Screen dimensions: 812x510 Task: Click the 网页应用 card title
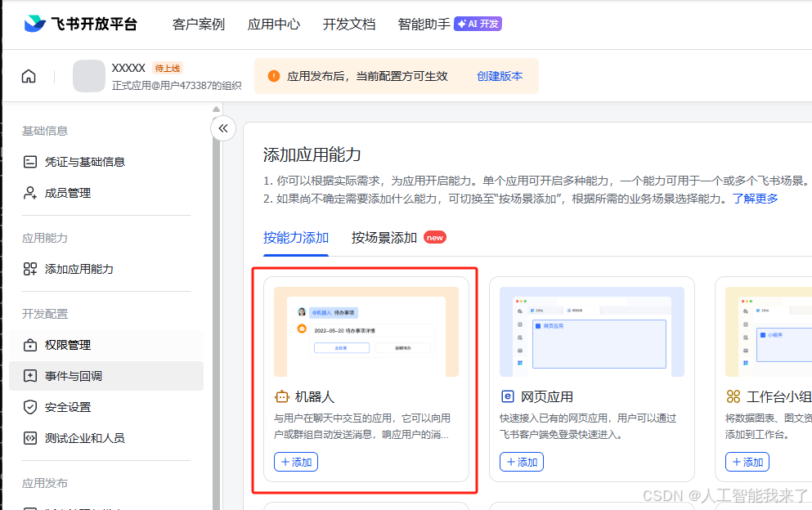pyautogui.click(x=547, y=396)
